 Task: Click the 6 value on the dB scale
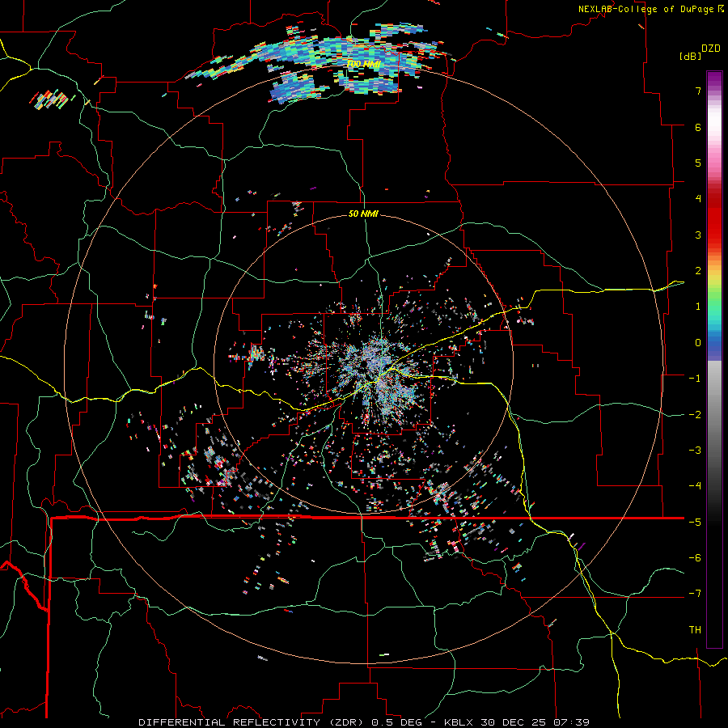pos(698,127)
